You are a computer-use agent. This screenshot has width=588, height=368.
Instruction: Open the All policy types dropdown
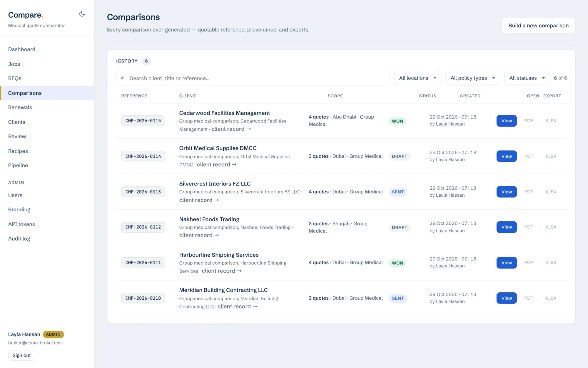point(472,78)
